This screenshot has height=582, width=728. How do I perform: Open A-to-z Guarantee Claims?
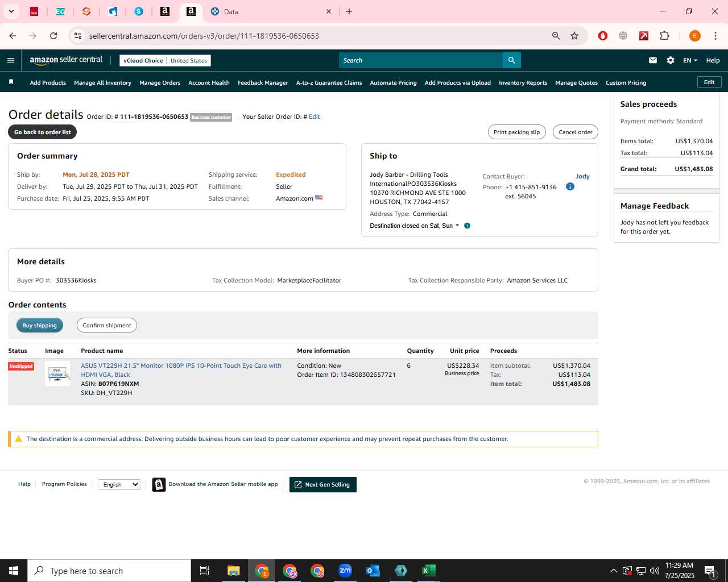pos(329,82)
